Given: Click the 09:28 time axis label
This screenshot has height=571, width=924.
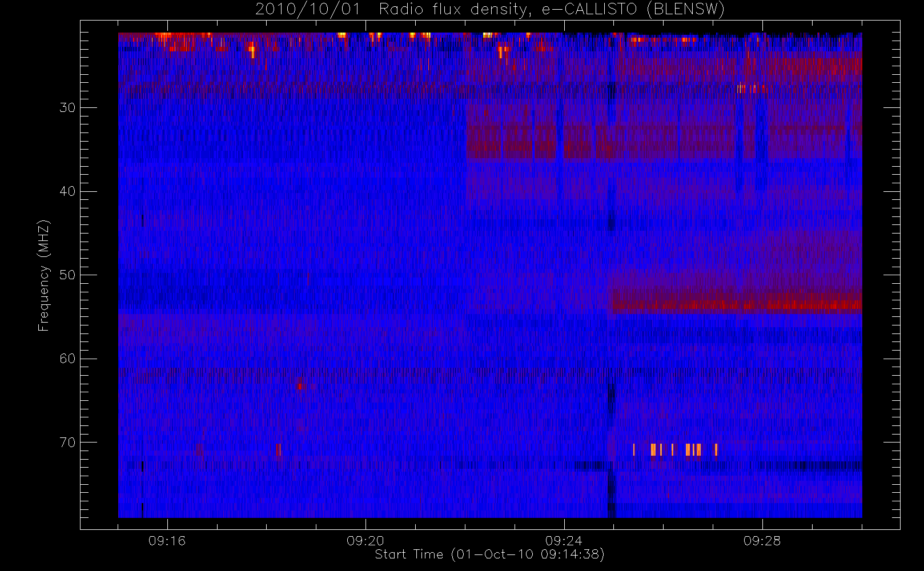Looking at the screenshot, I should (x=762, y=541).
